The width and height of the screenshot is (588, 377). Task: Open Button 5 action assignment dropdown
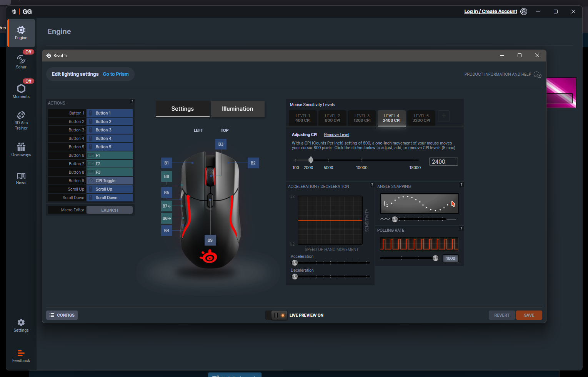[110, 147]
